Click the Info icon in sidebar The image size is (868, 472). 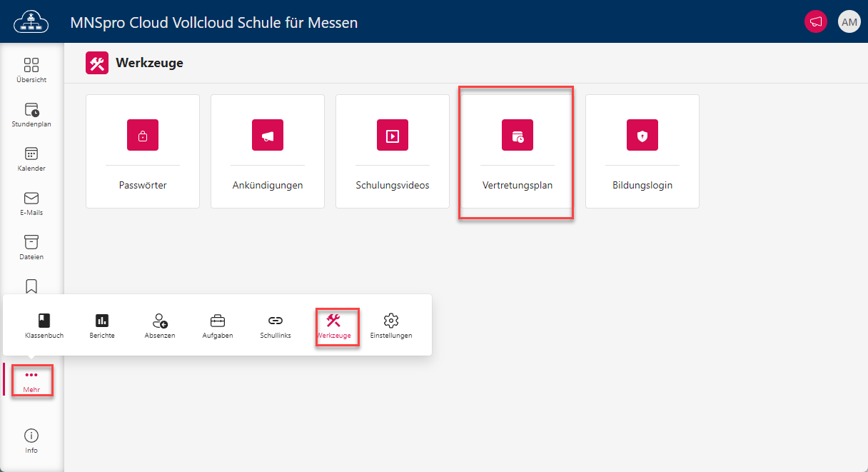tap(31, 441)
